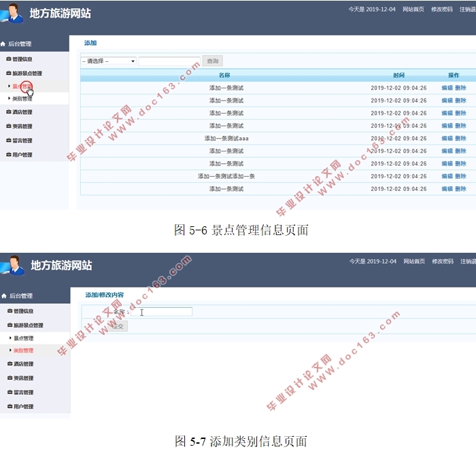Click the home icon beside 后台管理 in lower screenshot

(x=4, y=296)
